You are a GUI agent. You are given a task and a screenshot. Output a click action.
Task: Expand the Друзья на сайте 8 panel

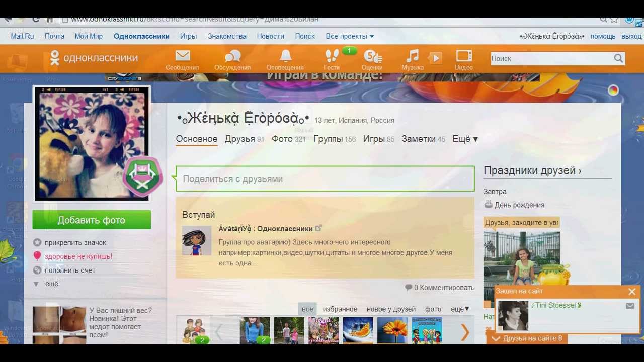click(x=527, y=338)
